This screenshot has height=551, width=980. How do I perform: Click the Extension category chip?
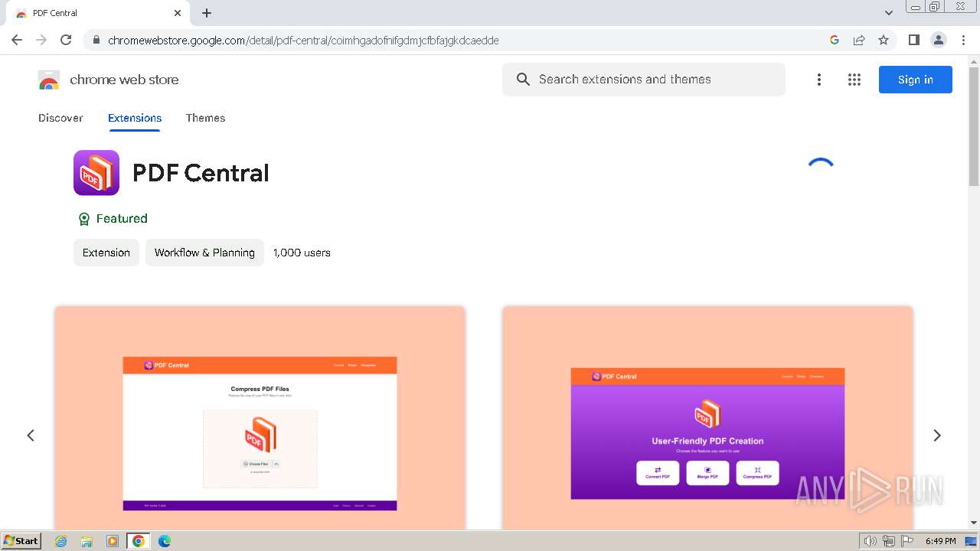[x=106, y=253]
